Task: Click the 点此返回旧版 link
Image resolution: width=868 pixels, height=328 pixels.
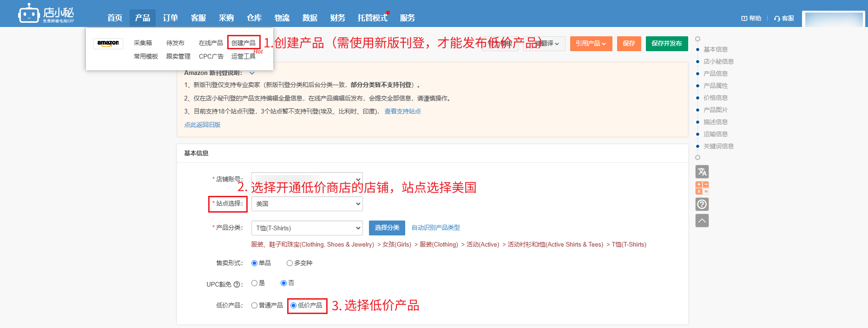Action: pos(202,125)
